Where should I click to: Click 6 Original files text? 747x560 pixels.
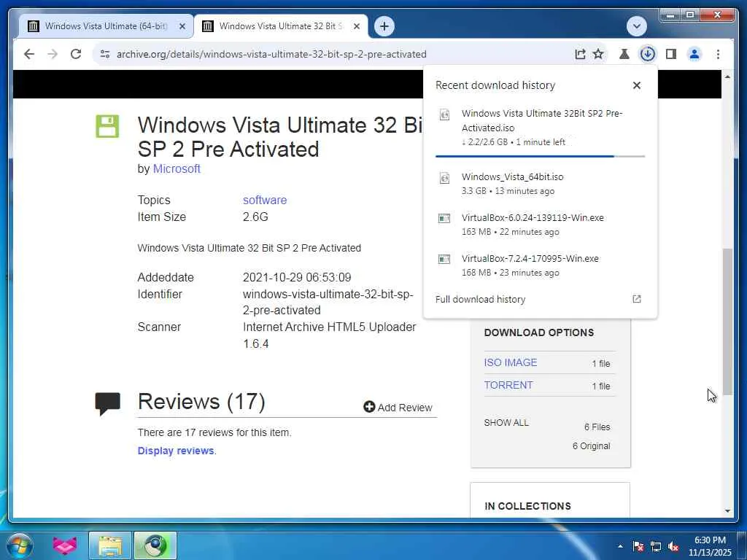(x=591, y=446)
